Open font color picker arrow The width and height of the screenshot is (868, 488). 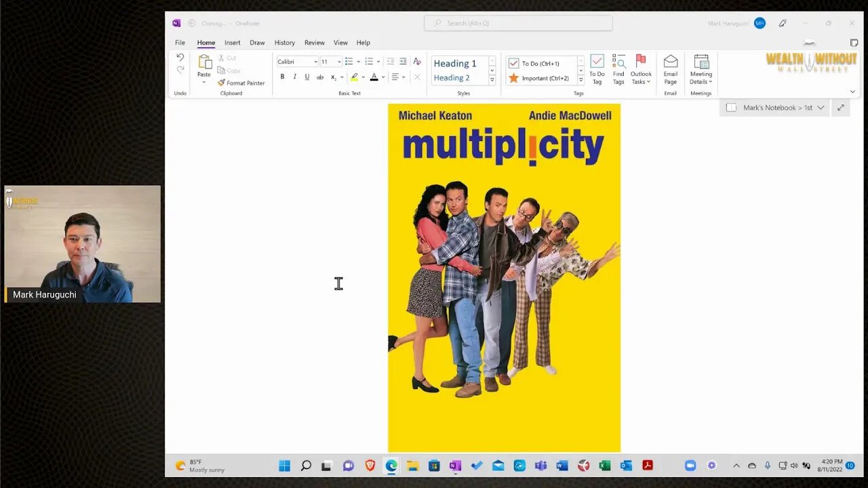tap(383, 77)
